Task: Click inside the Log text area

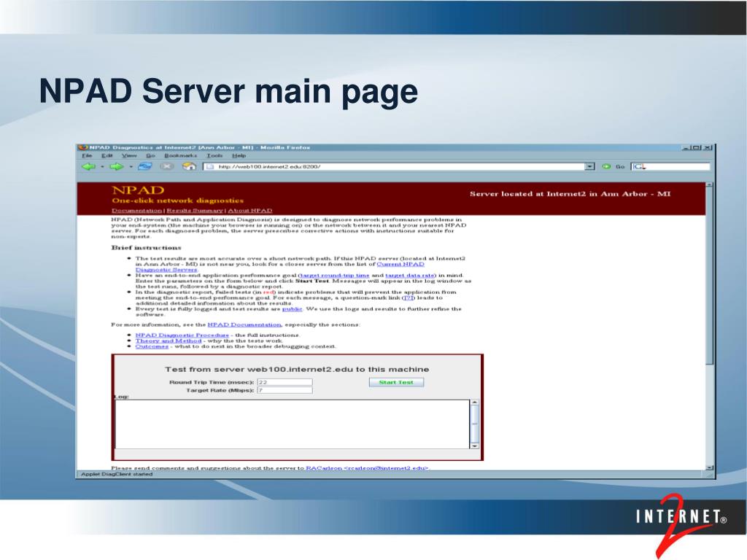Action: [x=292, y=424]
